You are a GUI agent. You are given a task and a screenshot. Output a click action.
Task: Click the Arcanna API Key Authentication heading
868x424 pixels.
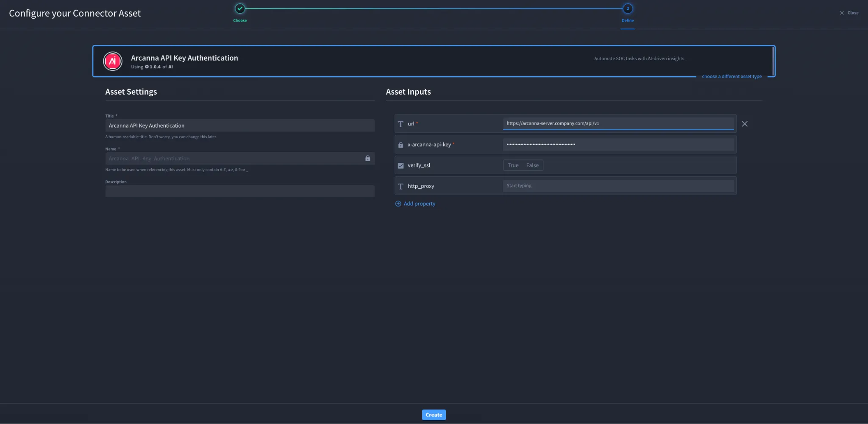click(184, 58)
